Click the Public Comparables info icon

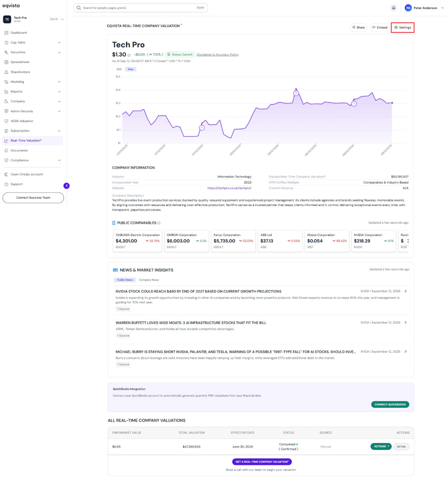[159, 223]
